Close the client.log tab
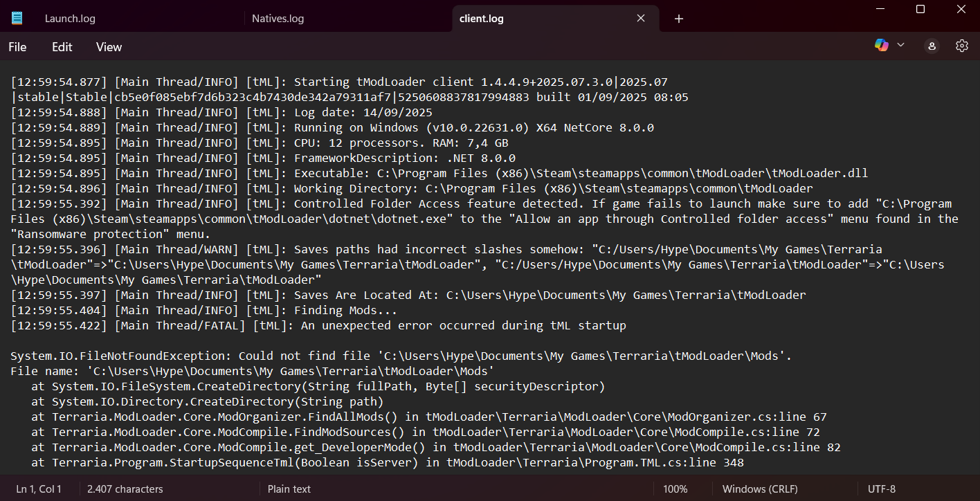The height and width of the screenshot is (501, 980). tap(641, 19)
